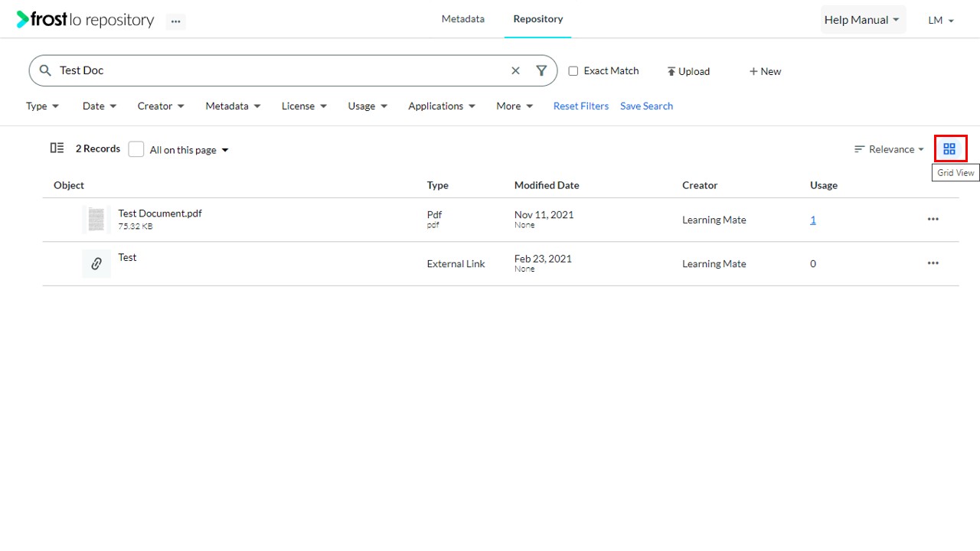This screenshot has height=551, width=980.
Task: Open the Usage filter dropdown
Action: (x=367, y=106)
